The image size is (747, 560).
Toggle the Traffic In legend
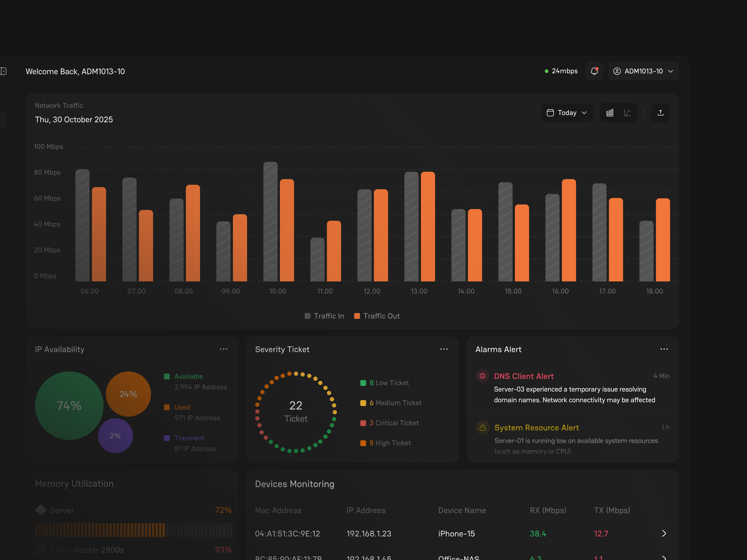(x=324, y=316)
